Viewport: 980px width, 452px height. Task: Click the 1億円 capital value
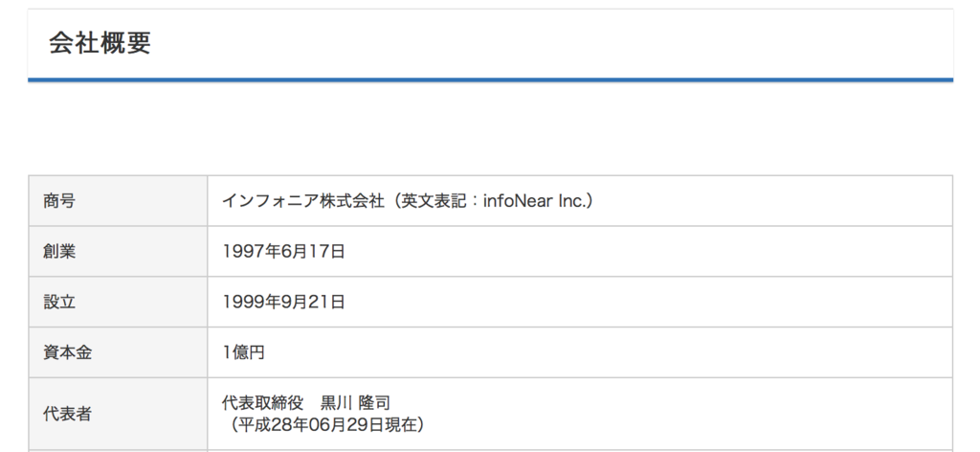(243, 353)
